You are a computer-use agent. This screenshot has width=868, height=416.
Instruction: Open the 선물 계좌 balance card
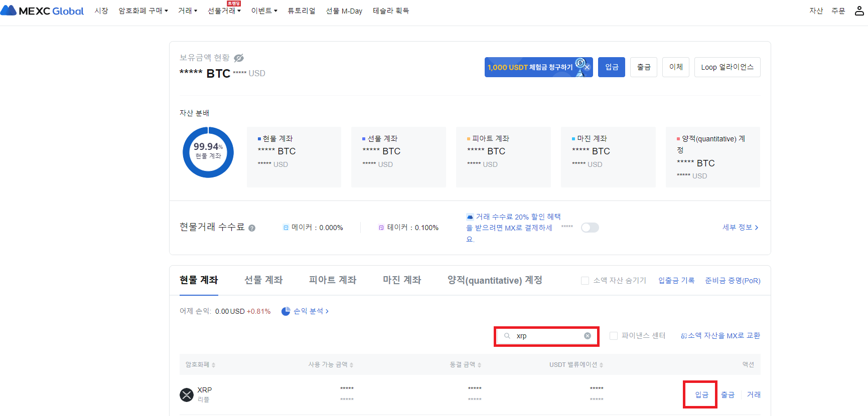click(x=398, y=157)
